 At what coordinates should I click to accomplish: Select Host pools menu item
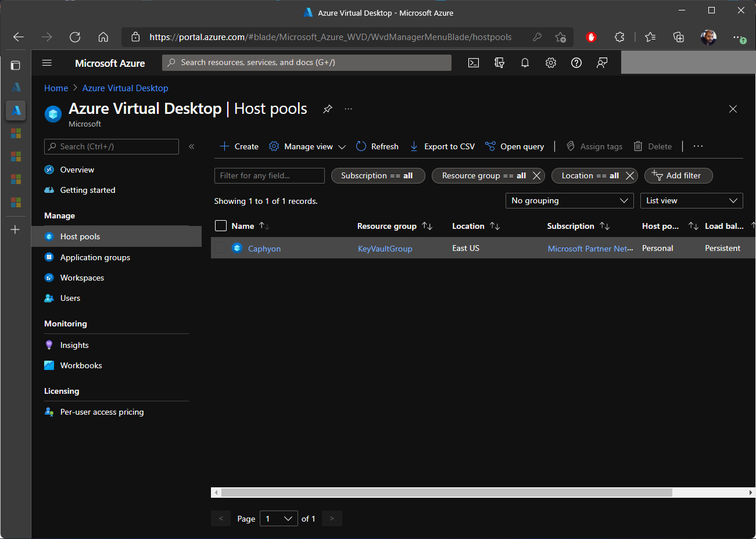pos(116,236)
